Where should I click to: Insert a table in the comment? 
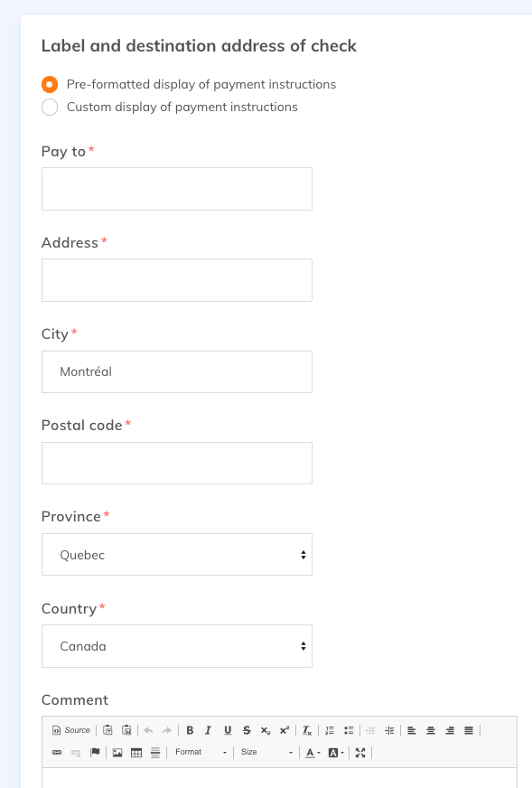pyautogui.click(x=136, y=753)
